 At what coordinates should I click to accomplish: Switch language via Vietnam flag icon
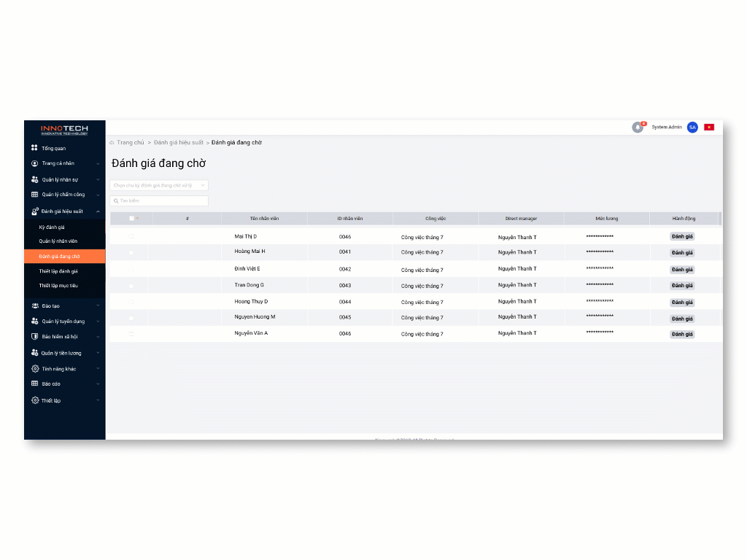tap(709, 128)
